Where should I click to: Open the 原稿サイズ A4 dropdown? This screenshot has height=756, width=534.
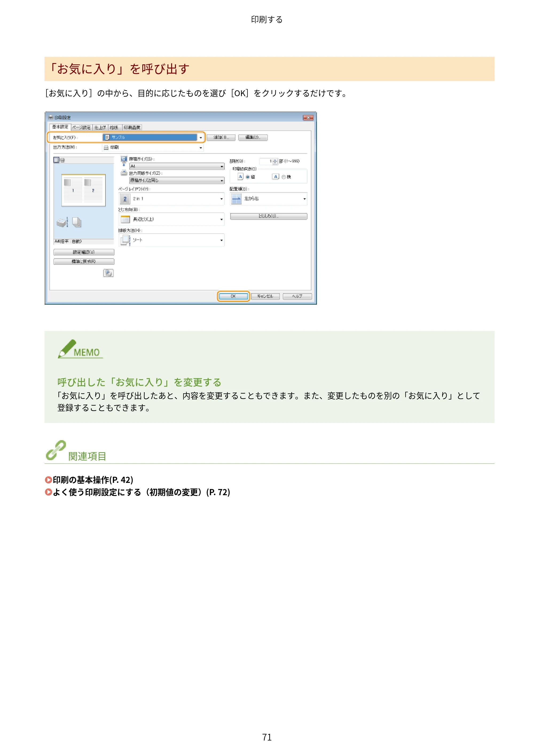[x=177, y=166]
